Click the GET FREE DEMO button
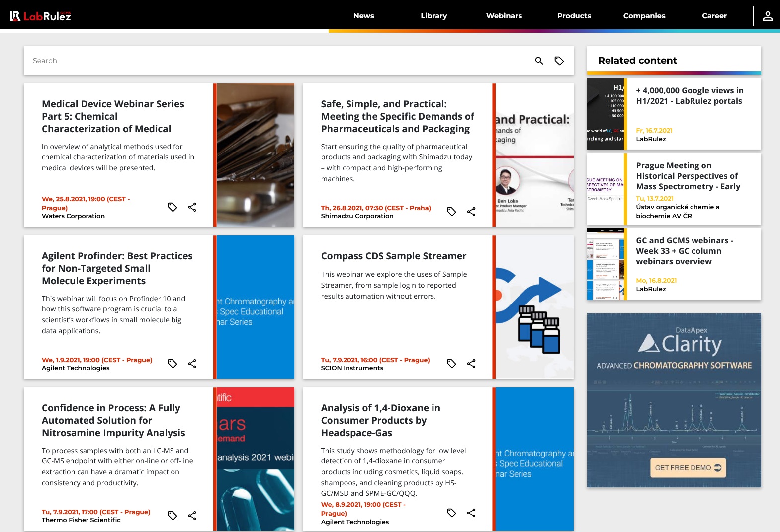The height and width of the screenshot is (532, 780). pyautogui.click(x=688, y=468)
